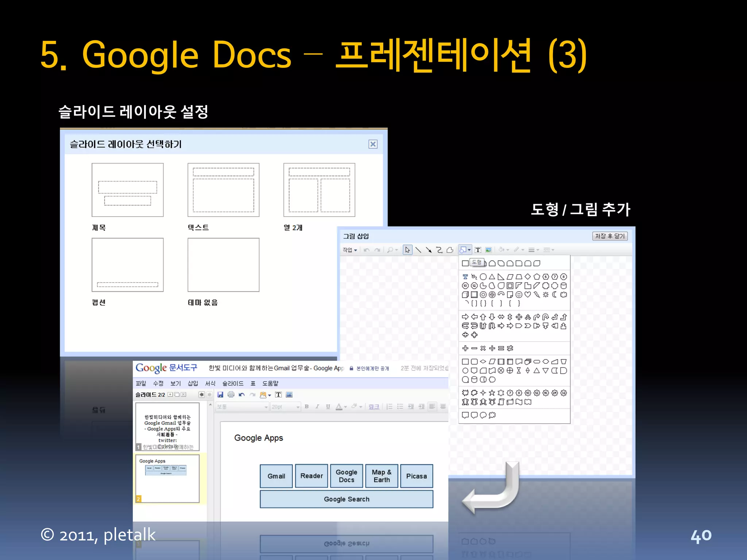Image resolution: width=747 pixels, height=560 pixels.
Task: Insert image from presentation toolbar
Action: pyautogui.click(x=289, y=394)
